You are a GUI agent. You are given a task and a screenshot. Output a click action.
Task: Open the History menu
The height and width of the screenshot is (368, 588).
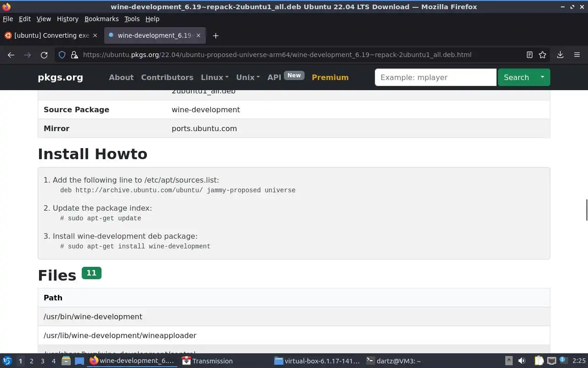68,19
